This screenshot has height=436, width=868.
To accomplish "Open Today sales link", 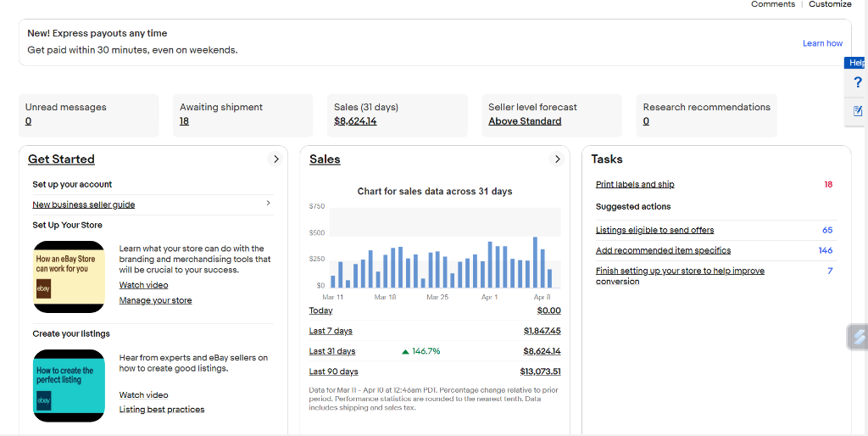I will 320,310.
